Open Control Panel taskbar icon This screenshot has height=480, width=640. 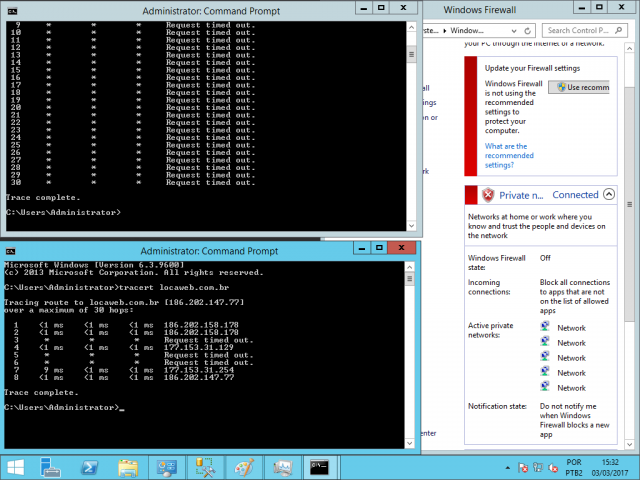point(167,468)
